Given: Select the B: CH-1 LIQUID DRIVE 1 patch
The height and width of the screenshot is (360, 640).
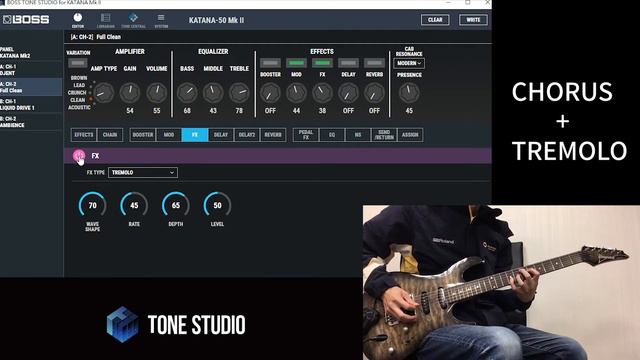Looking at the screenshot, I should (x=31, y=104).
